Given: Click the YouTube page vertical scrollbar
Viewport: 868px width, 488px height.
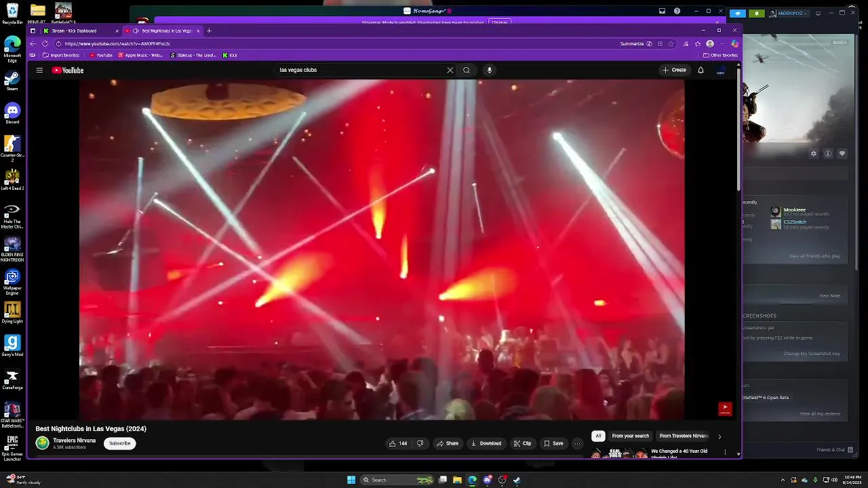Looking at the screenshot, I should [x=738, y=129].
